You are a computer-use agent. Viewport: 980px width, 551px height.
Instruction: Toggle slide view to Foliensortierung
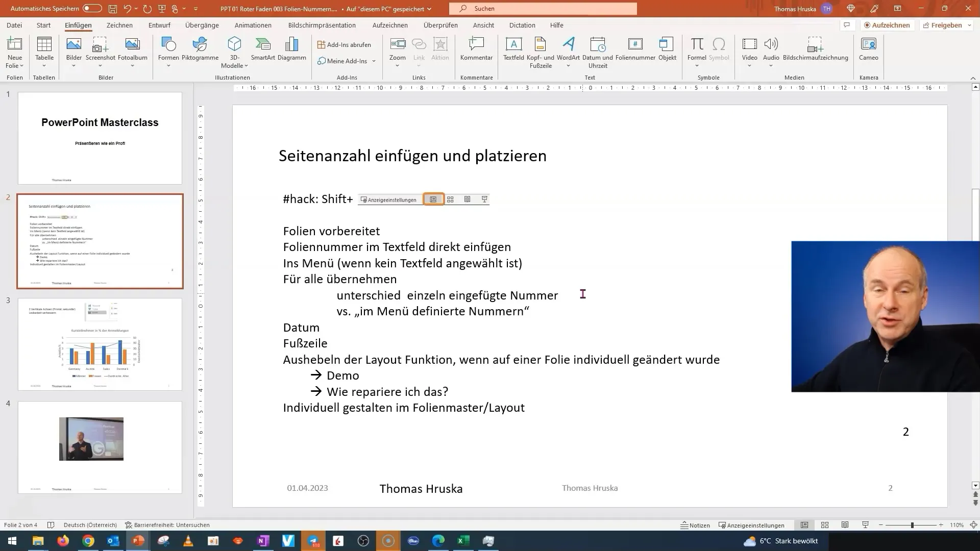[824, 525]
